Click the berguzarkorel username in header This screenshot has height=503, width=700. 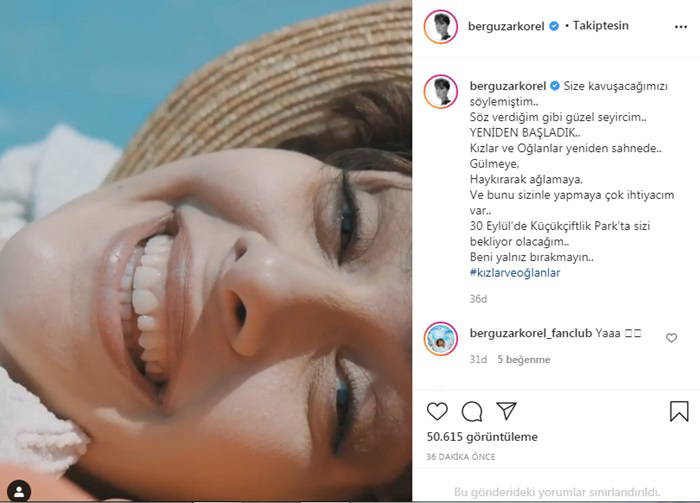coord(506,27)
